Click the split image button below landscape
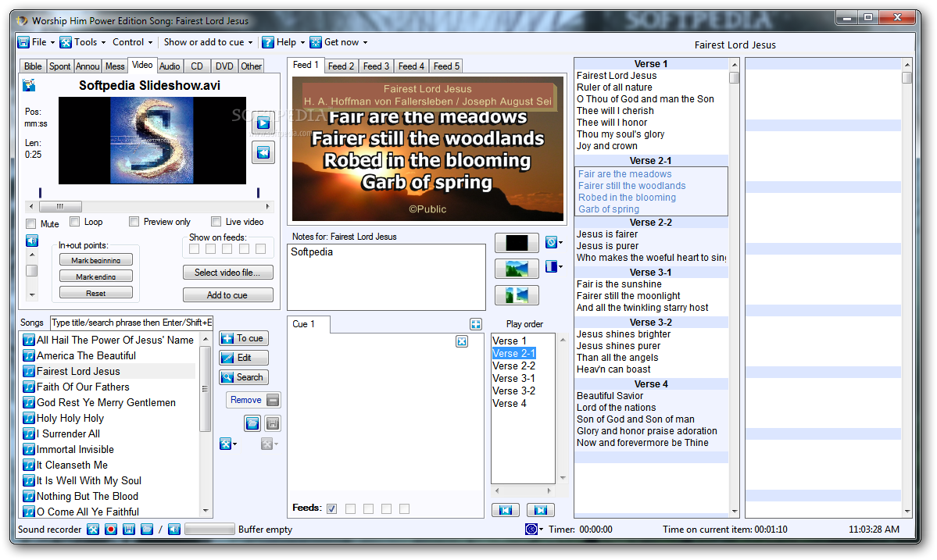Image resolution: width=937 pixels, height=560 pixels. point(517,295)
